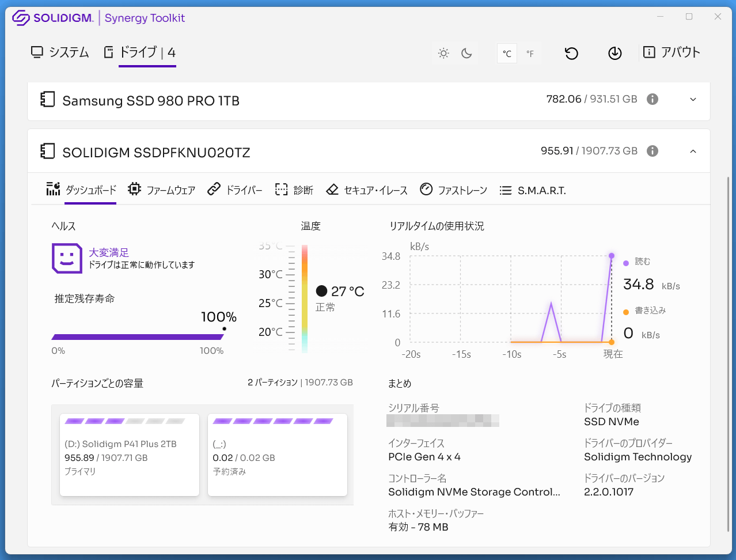This screenshot has height=560, width=736.
Task: Click the Solidigm logo
Action: [53, 18]
